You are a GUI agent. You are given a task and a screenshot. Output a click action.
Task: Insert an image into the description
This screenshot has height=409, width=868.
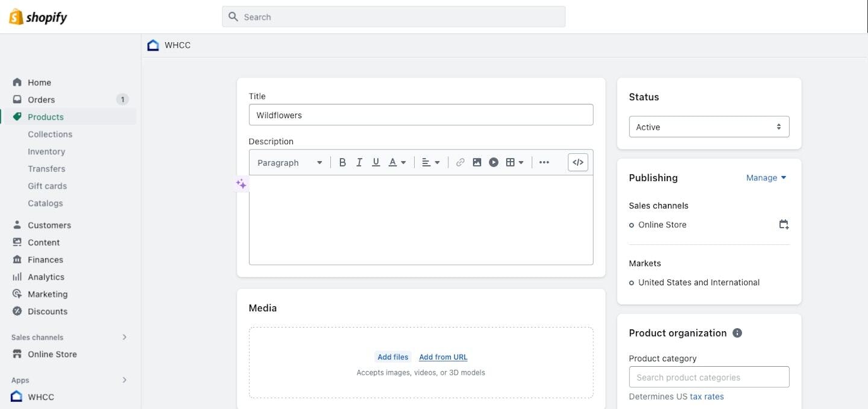point(477,162)
